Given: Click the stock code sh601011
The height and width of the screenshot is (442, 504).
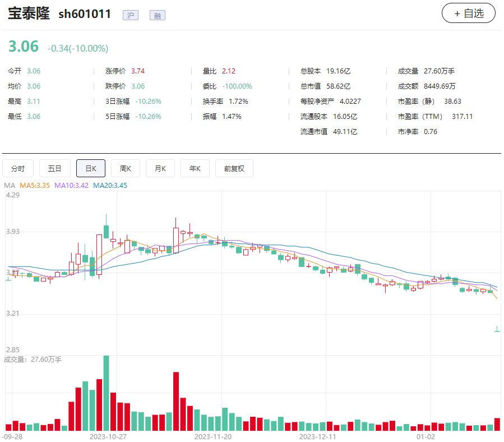Looking at the screenshot, I should pyautogui.click(x=85, y=14).
